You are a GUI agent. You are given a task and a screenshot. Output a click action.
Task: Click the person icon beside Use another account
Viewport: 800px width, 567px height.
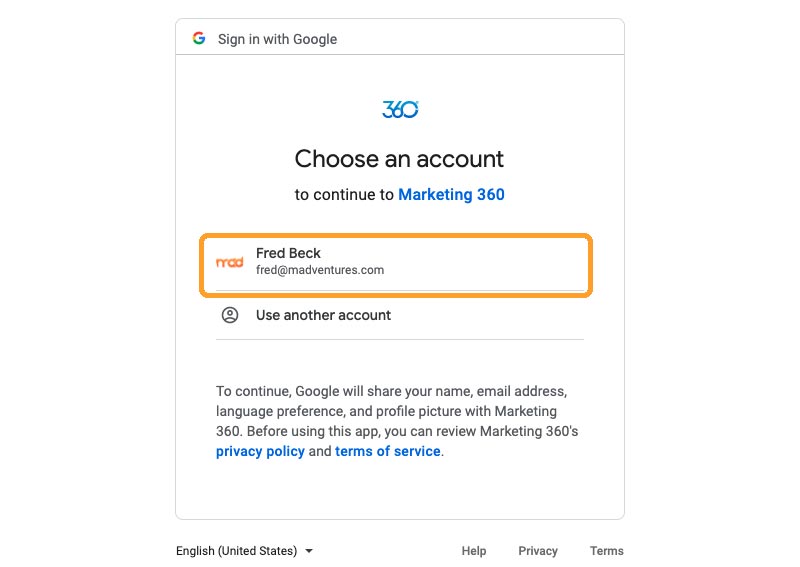pyautogui.click(x=230, y=315)
